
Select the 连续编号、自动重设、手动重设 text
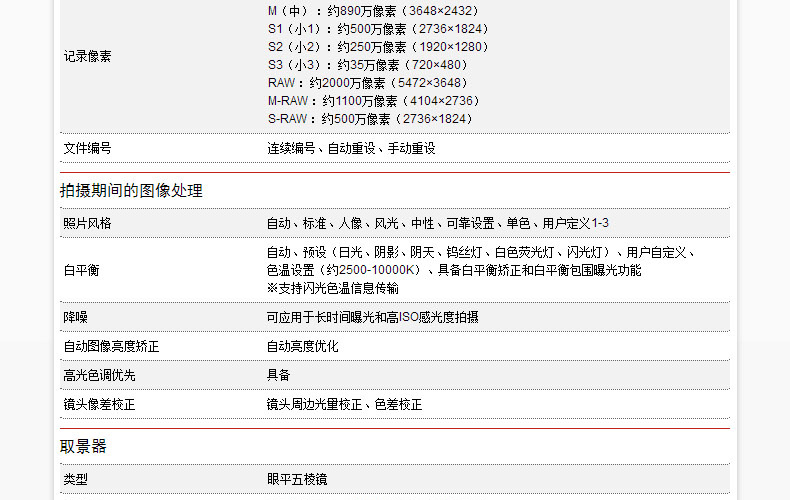pyautogui.click(x=351, y=148)
